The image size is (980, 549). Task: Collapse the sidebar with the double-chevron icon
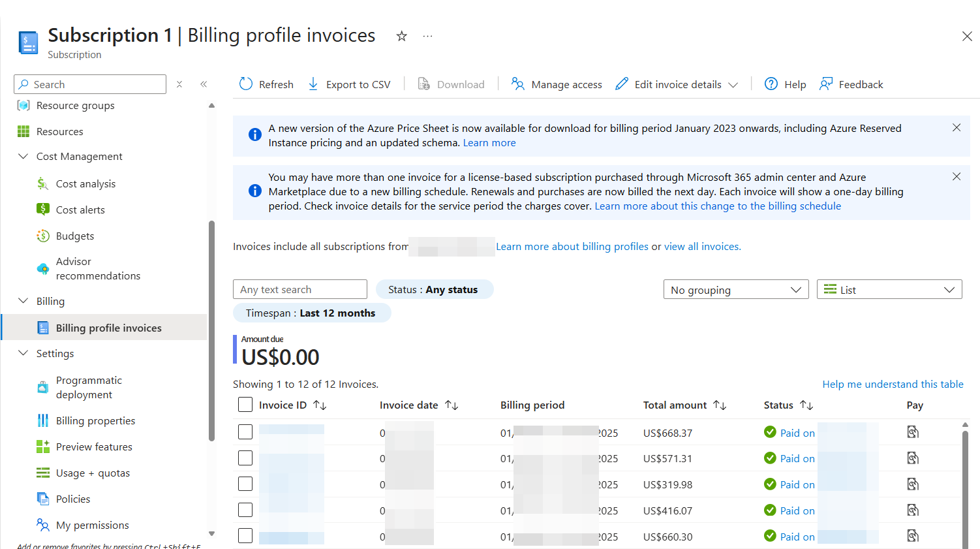click(x=204, y=84)
